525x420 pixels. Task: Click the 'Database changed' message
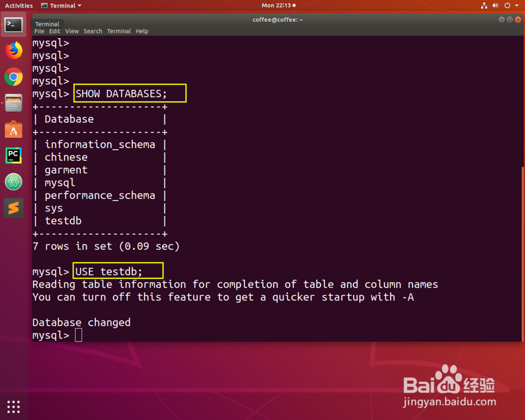81,322
